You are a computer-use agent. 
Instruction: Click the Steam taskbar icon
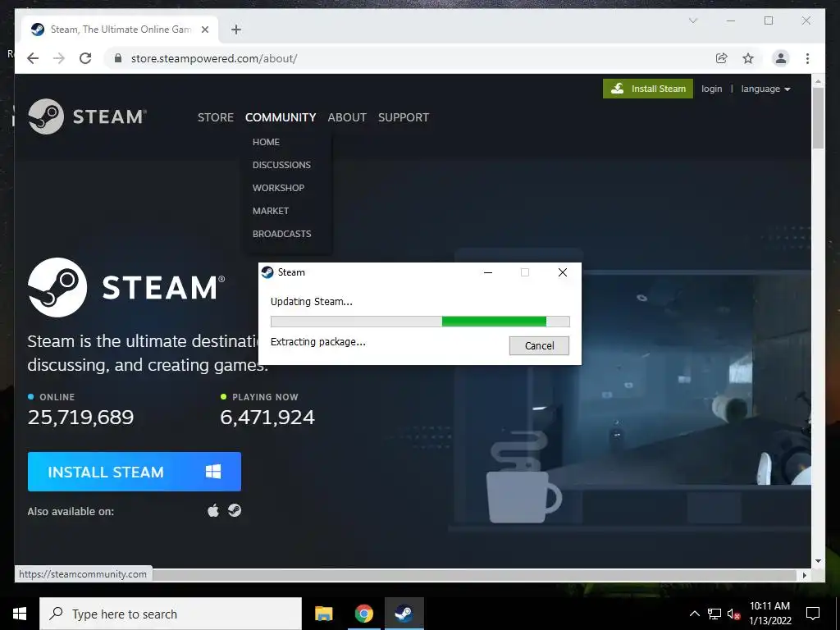[x=404, y=614]
